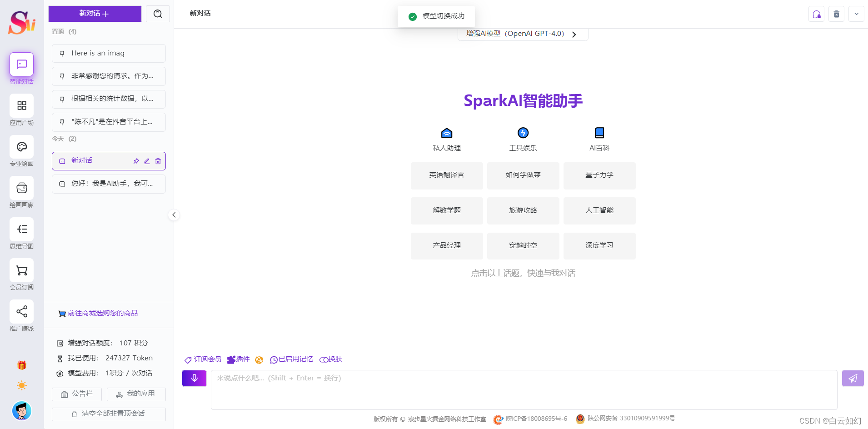Select the 工具娱乐 category tab

pos(523,140)
